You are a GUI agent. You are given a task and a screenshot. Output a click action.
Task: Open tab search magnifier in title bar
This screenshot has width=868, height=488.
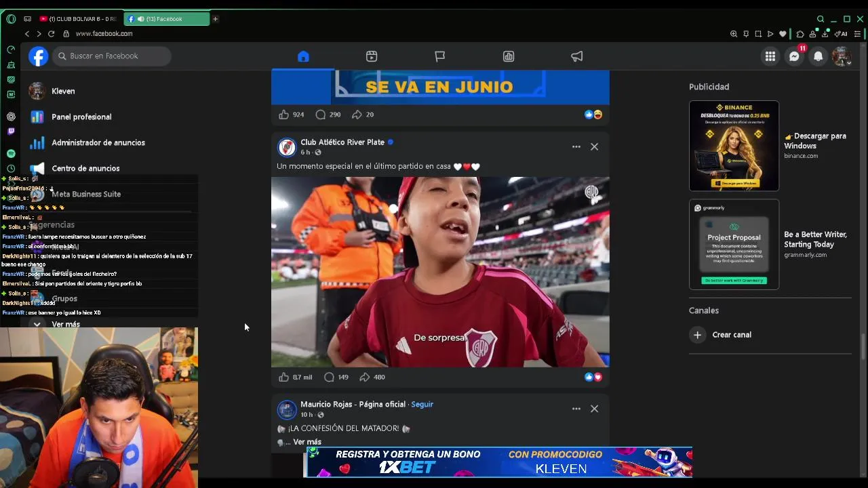[x=821, y=19]
